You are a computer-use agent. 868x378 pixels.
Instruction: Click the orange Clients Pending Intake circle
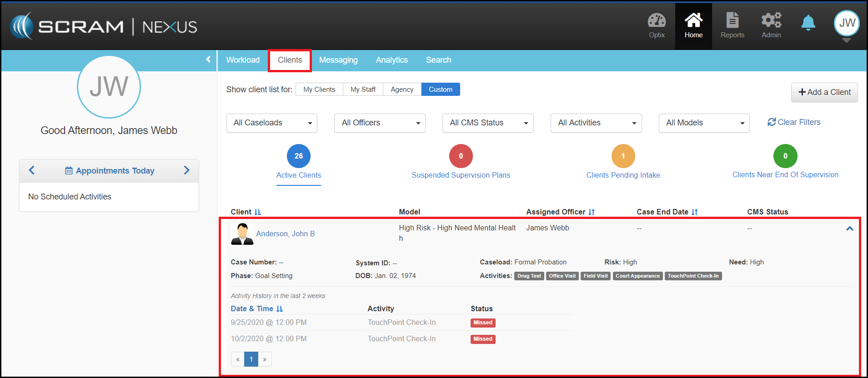[623, 156]
